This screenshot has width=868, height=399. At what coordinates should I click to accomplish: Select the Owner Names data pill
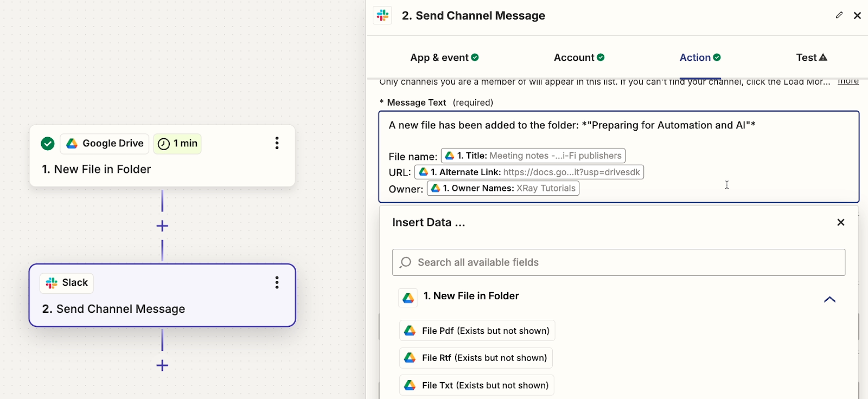503,188
